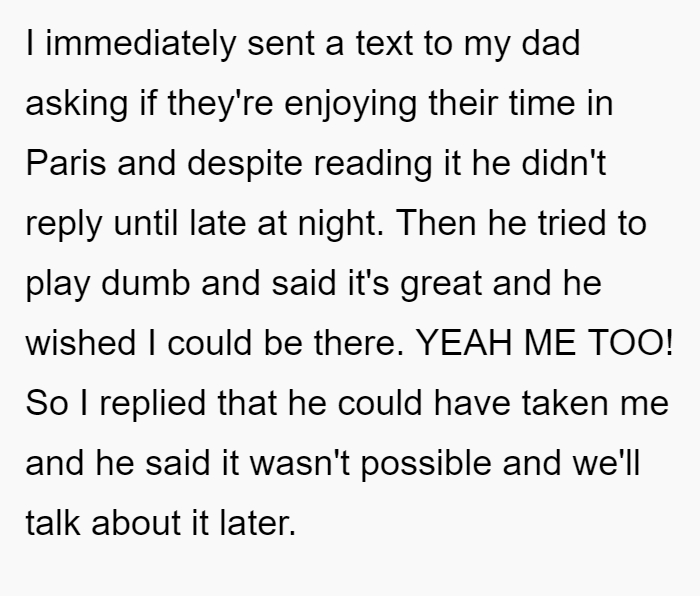The image size is (700, 596).
Task: Click the word "reading" in third line
Action: click(x=373, y=164)
